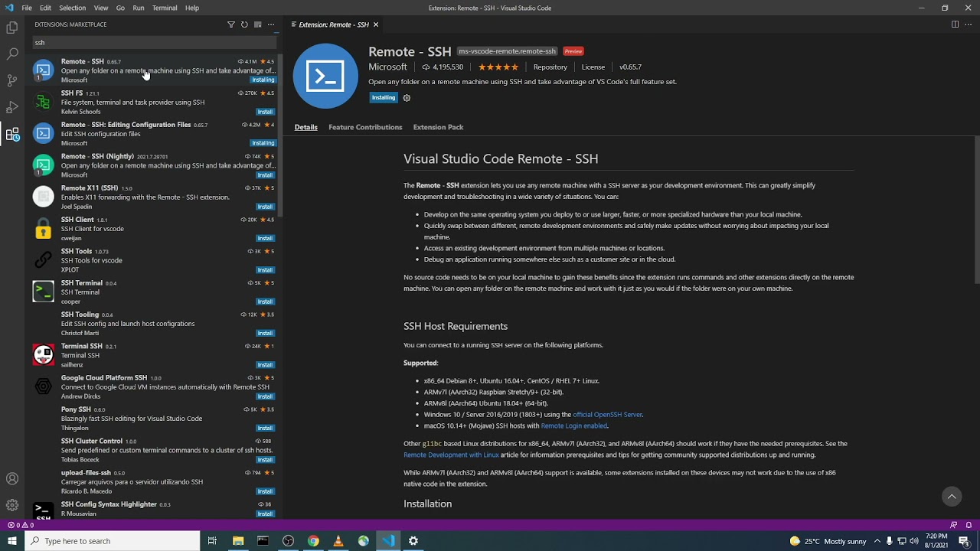Screen dimensions: 980x551
Task: Split the editor to the right
Action: [x=955, y=24]
